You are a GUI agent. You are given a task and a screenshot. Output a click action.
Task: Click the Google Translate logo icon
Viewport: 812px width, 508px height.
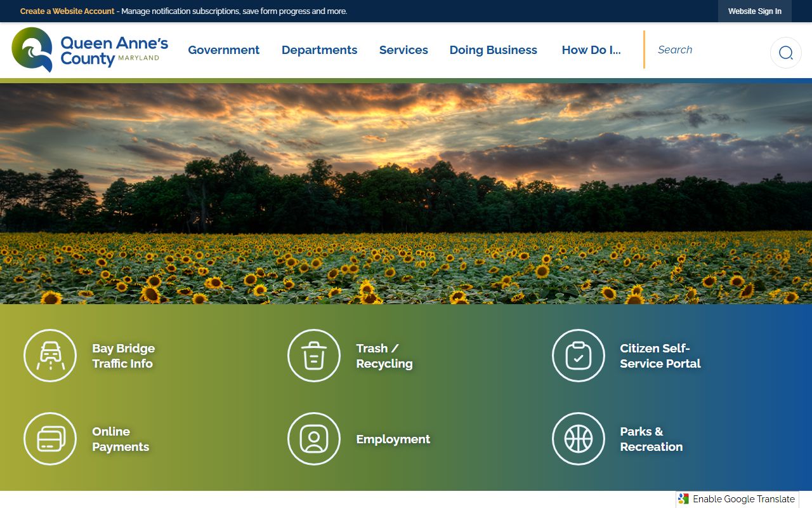point(683,499)
